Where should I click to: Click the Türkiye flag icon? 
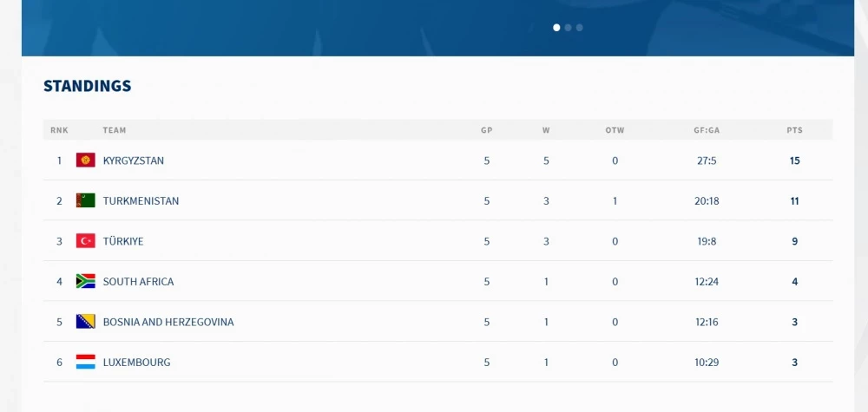coord(86,241)
